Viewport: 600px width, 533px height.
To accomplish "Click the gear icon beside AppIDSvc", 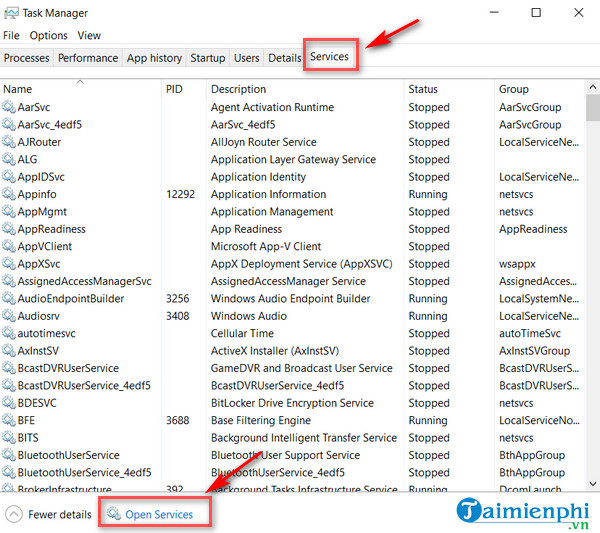I will pos(9,176).
